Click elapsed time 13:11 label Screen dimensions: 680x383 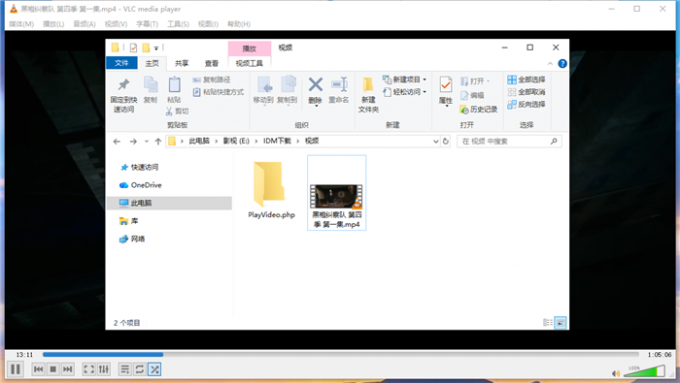coord(24,354)
